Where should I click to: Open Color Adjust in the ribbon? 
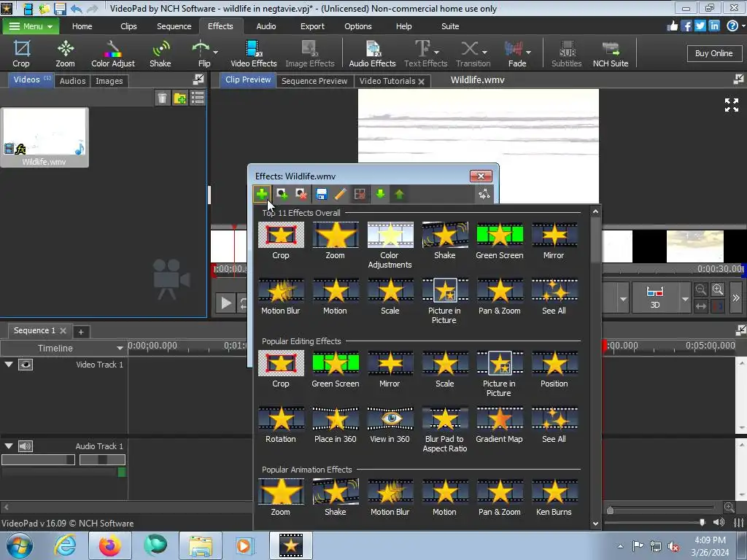coord(113,53)
